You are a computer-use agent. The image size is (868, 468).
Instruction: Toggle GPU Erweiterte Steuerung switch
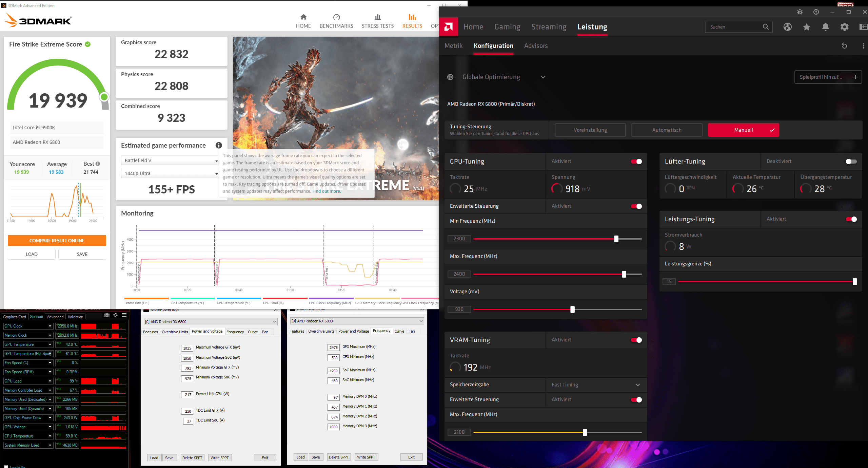(x=636, y=206)
